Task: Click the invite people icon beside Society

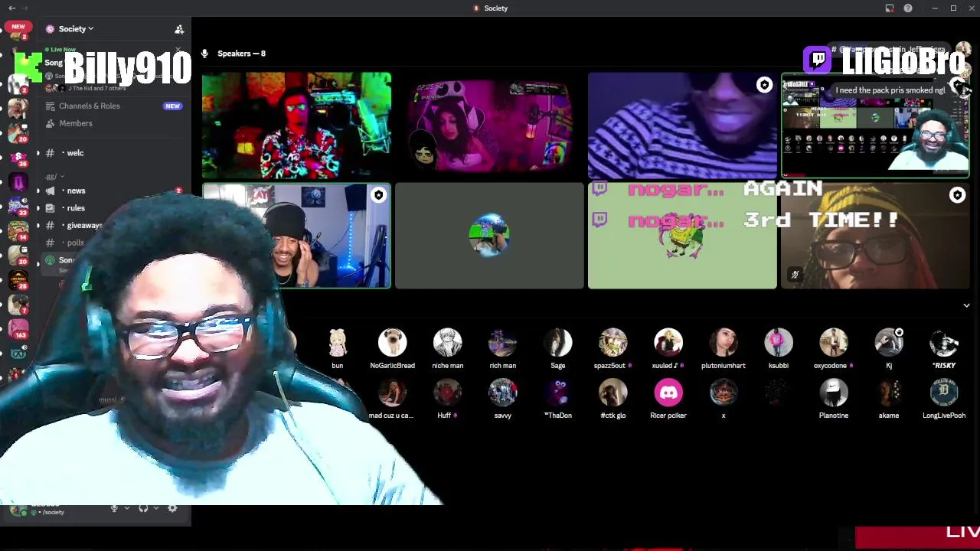Action: click(x=179, y=29)
